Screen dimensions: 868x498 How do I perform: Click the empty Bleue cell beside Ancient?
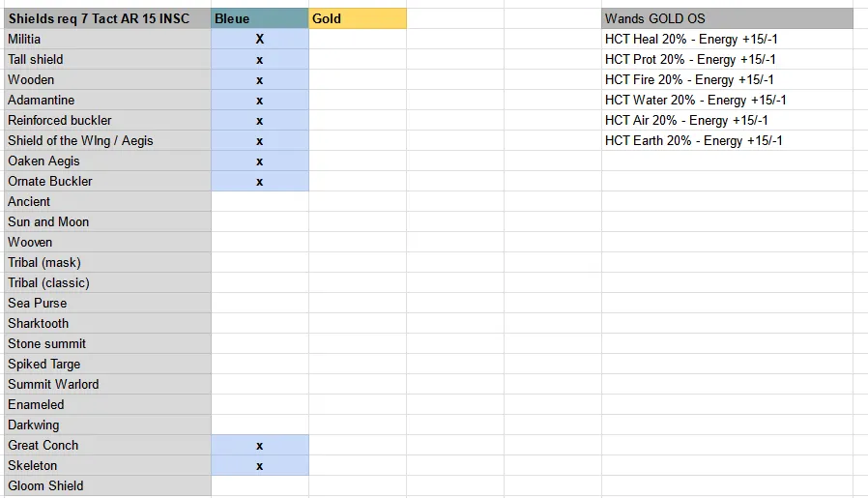[260, 201]
